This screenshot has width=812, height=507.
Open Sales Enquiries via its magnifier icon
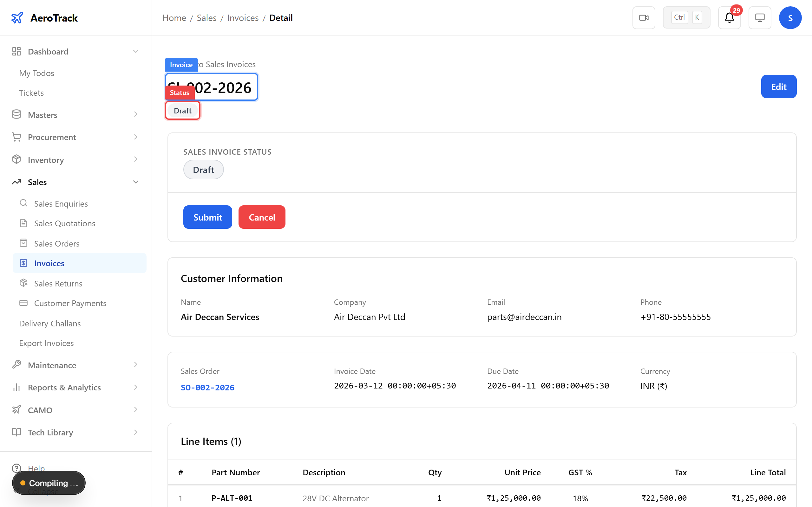point(23,203)
